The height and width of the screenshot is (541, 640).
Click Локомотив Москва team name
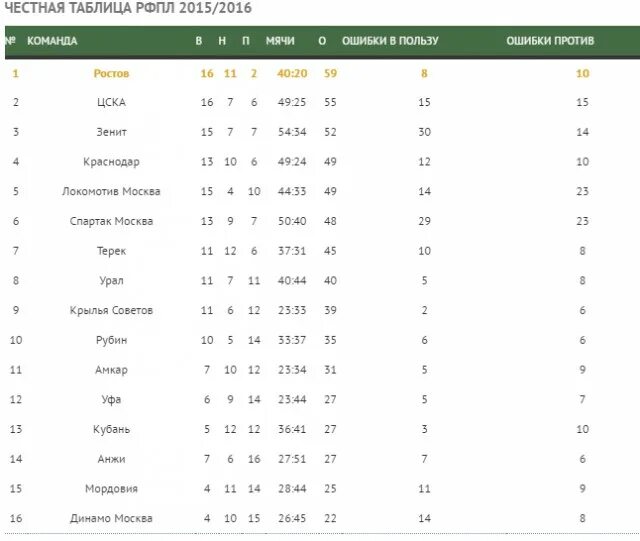[x=111, y=191]
